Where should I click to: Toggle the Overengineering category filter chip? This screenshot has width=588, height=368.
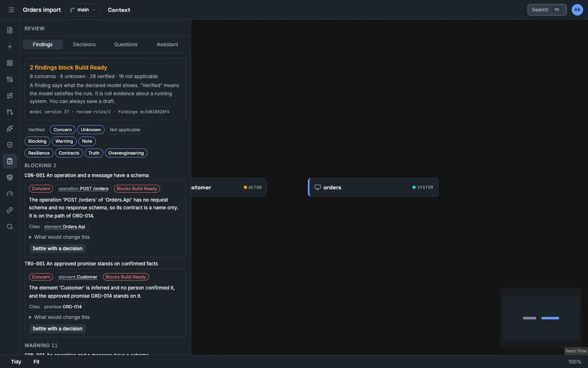(x=126, y=153)
